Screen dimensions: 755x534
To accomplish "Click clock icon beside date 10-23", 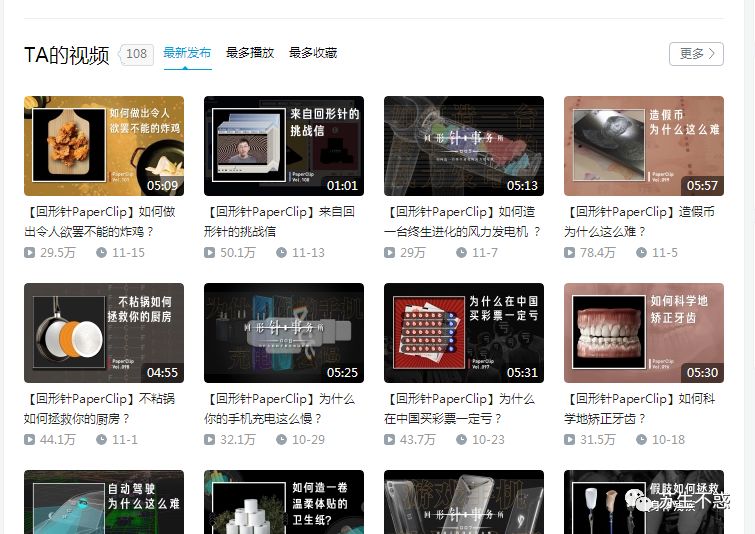I will point(461,440).
